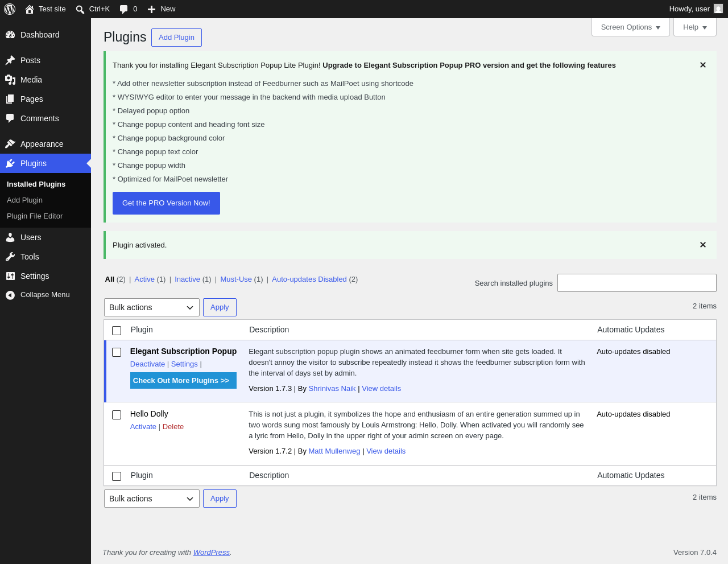View details for Elegant Subscription Popup

coord(382,389)
